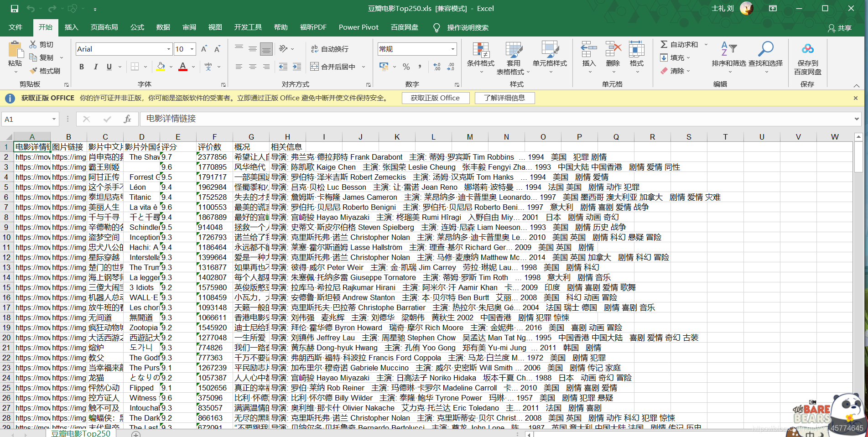Increase font size with larger A icon
The image size is (868, 437).
[204, 49]
